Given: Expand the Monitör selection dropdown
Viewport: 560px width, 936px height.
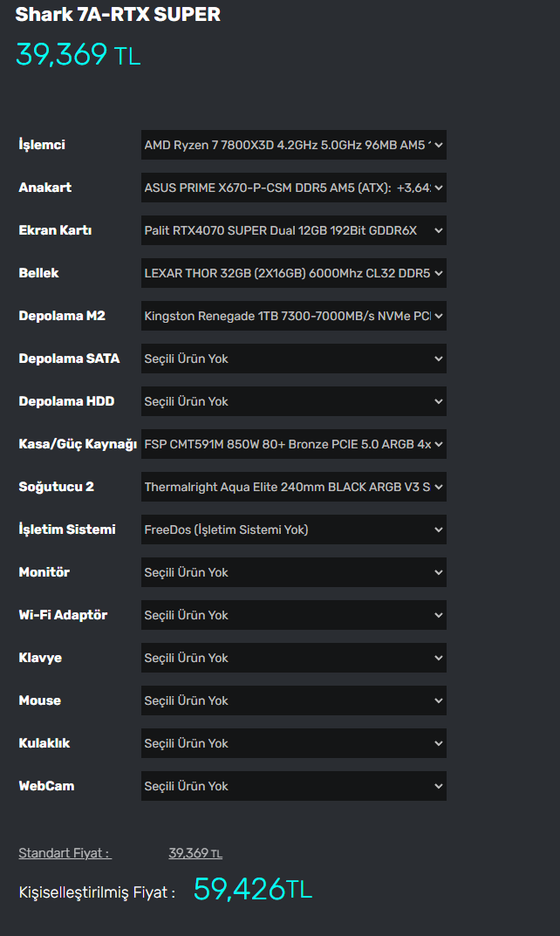Looking at the screenshot, I should 293,572.
